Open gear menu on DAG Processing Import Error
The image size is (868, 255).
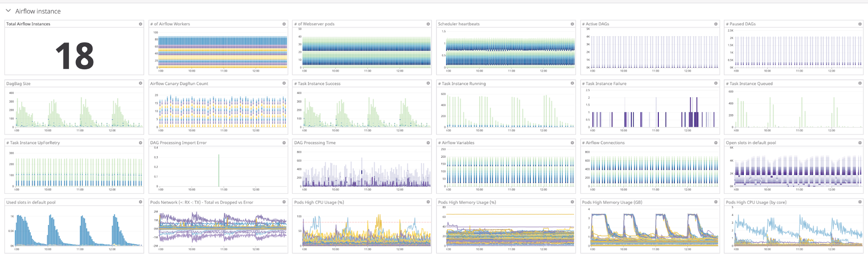point(284,142)
